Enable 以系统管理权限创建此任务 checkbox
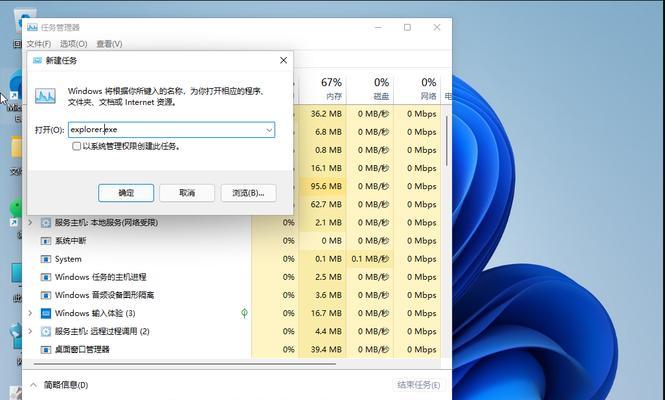Image resolution: width=665 pixels, height=400 pixels. pos(77,146)
